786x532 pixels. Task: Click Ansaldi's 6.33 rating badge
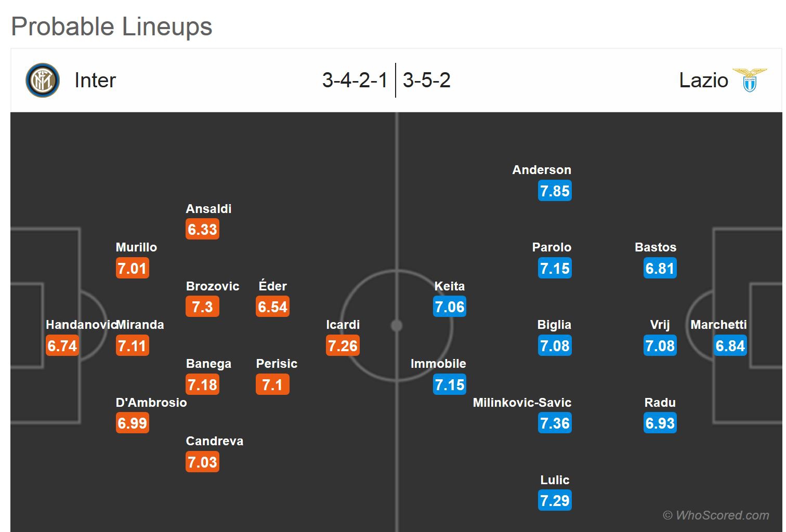(202, 230)
